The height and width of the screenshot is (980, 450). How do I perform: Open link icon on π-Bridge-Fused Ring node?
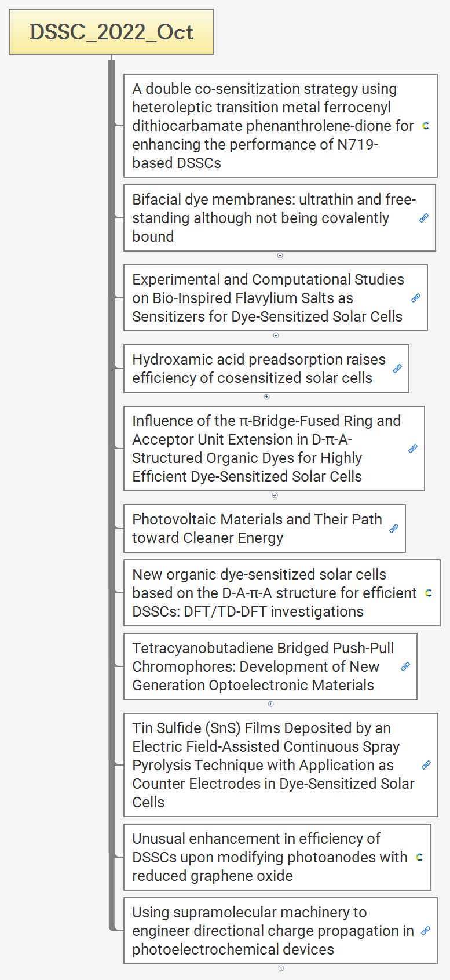[x=413, y=449]
